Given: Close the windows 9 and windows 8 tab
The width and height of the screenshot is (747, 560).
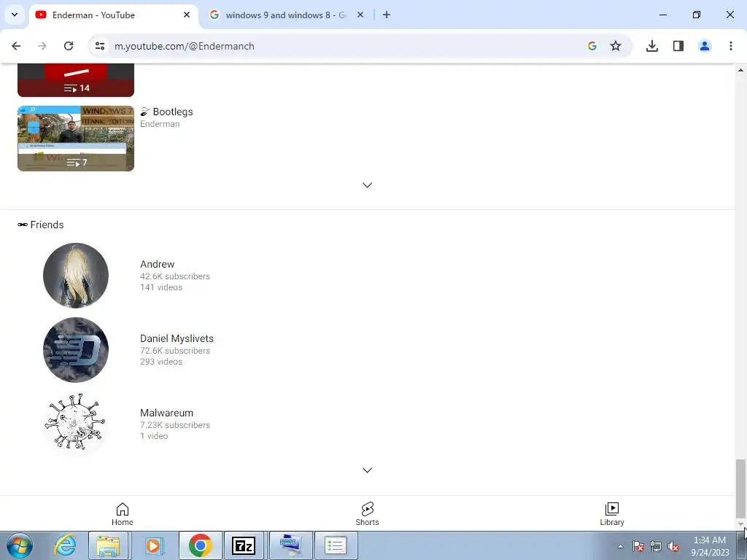Looking at the screenshot, I should 360,15.
